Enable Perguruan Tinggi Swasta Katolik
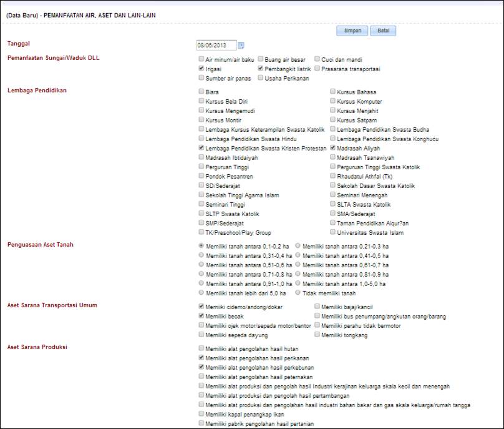504x429 pixels. [x=332, y=165]
